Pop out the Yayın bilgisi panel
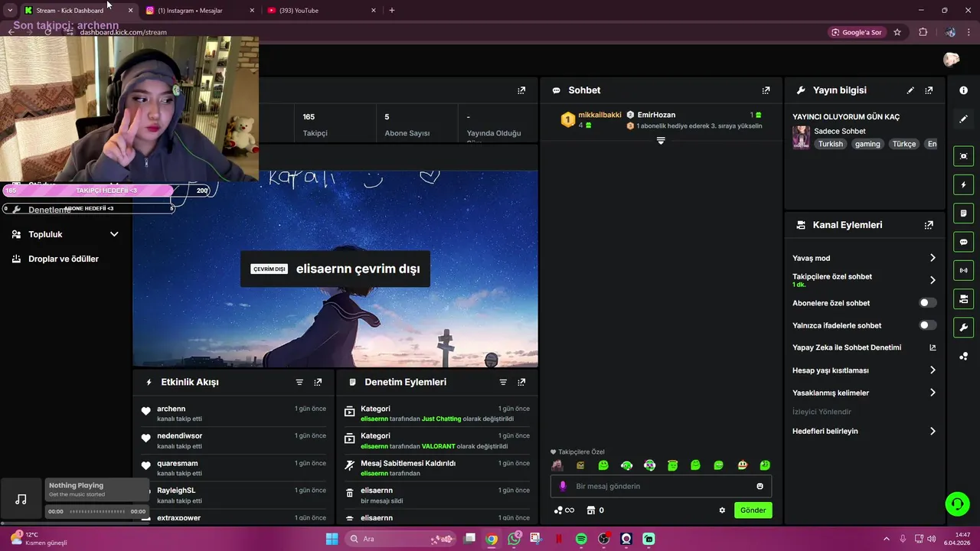Image resolution: width=980 pixels, height=551 pixels. click(x=929, y=90)
